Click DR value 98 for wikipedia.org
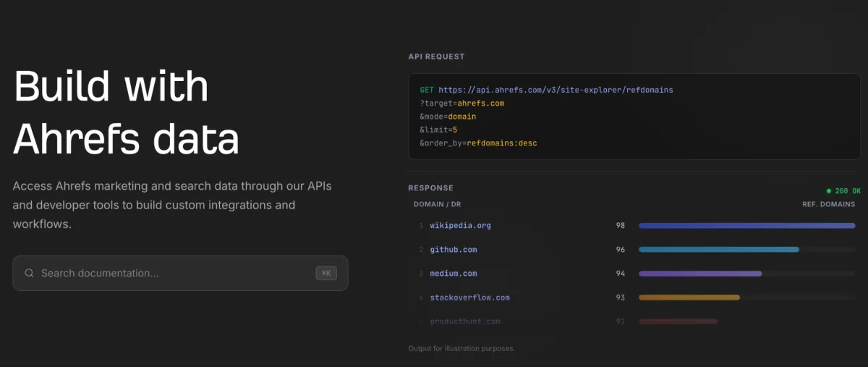Image resolution: width=868 pixels, height=367 pixels. (x=621, y=226)
